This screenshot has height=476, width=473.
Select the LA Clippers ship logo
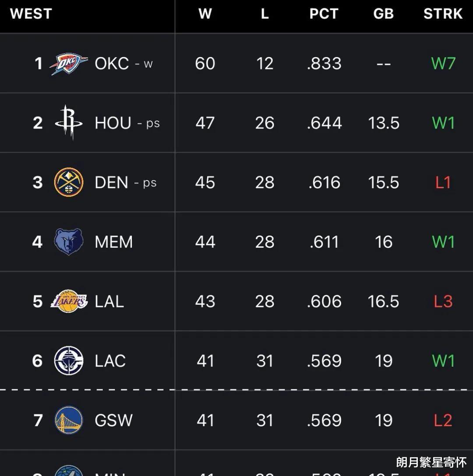[69, 361]
